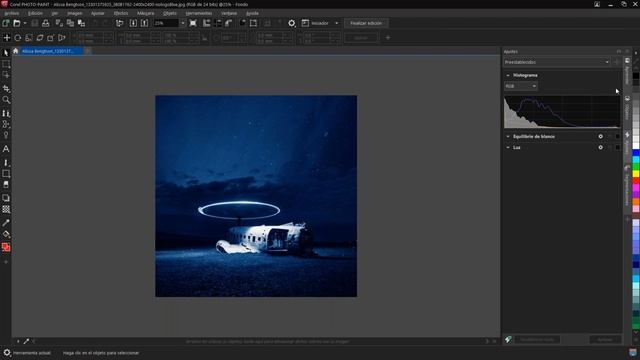Screen dimensions: 640x360
Task: Pick the blue swatch in color palette
Action: tap(636, 153)
